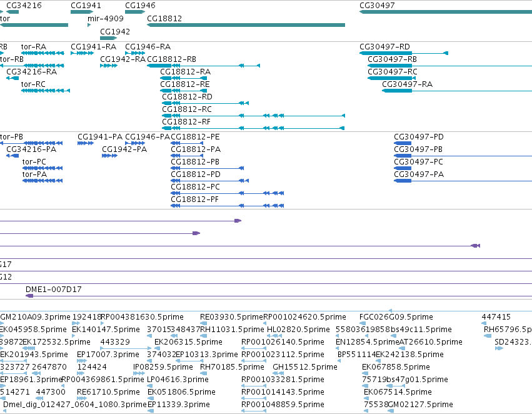Select the LP04616.3prime EST label
The height and width of the screenshot is (414, 532).
click(178, 380)
